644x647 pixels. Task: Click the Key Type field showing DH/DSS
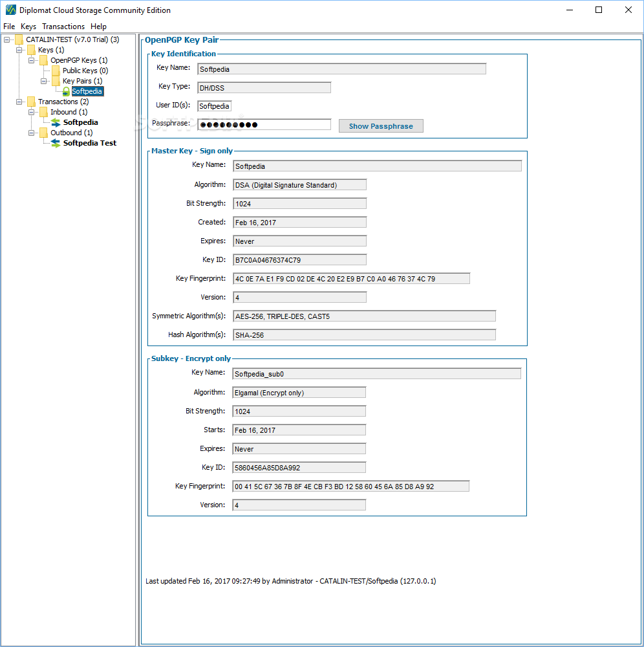[x=264, y=87]
